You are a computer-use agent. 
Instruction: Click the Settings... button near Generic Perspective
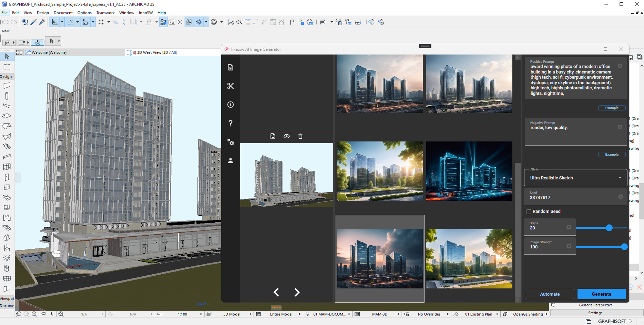click(596, 313)
